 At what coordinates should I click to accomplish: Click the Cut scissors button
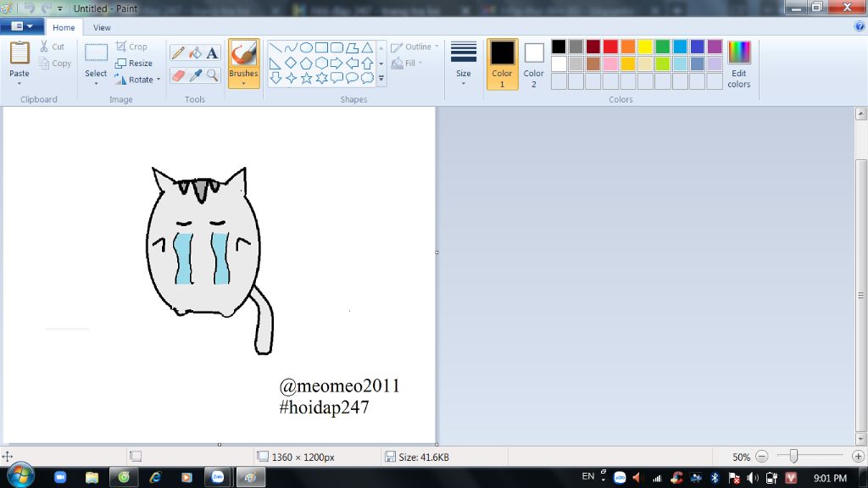coord(52,47)
